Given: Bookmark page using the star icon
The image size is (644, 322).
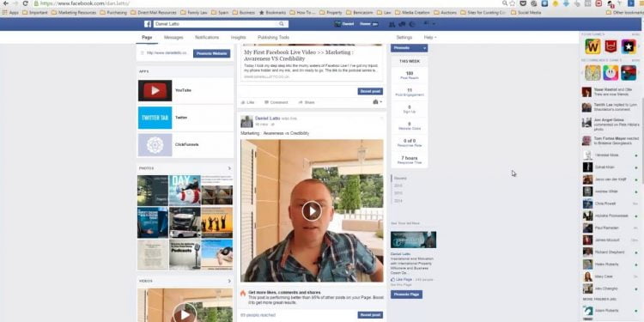Looking at the screenshot, I should coord(512,3).
